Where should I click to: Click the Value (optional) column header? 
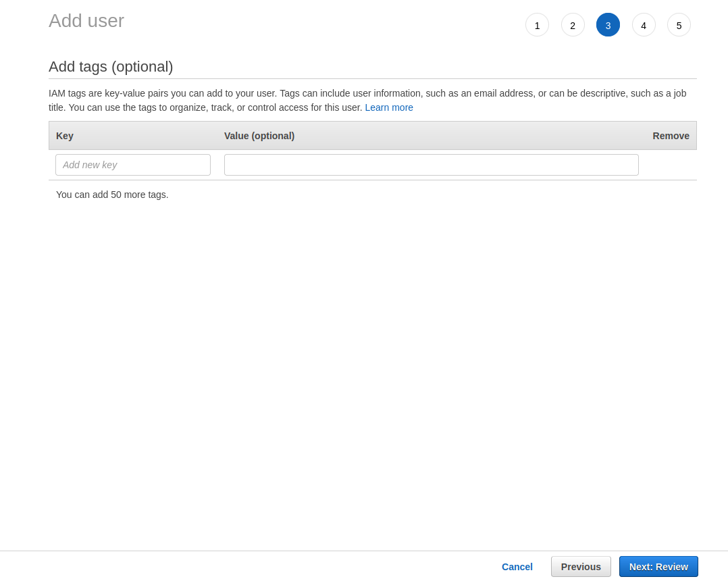259,136
